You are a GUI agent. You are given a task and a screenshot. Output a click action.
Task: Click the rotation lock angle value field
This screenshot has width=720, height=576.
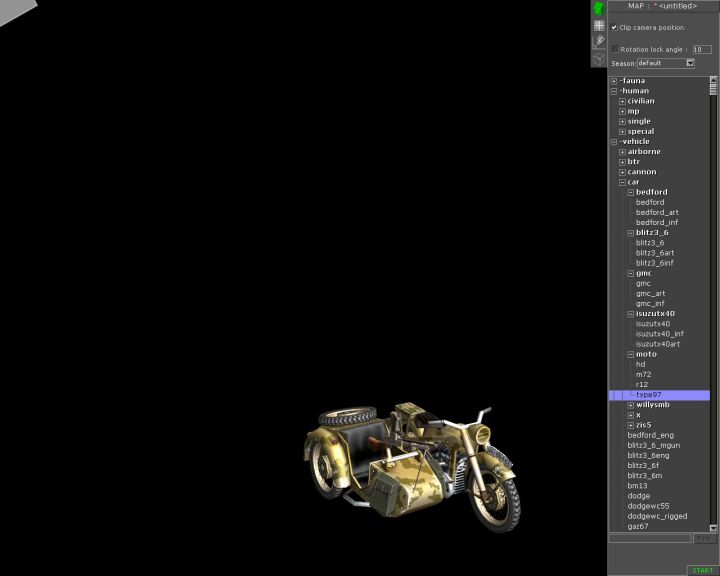pyautogui.click(x=702, y=49)
